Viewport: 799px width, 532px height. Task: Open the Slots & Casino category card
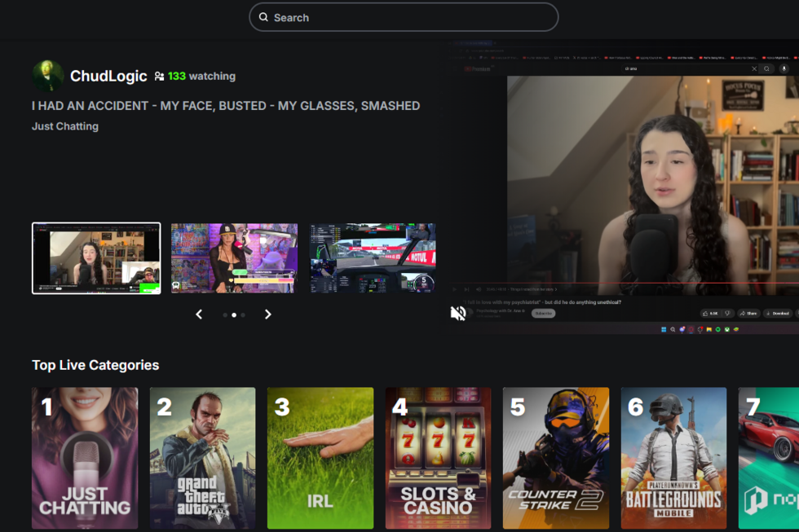click(x=438, y=458)
